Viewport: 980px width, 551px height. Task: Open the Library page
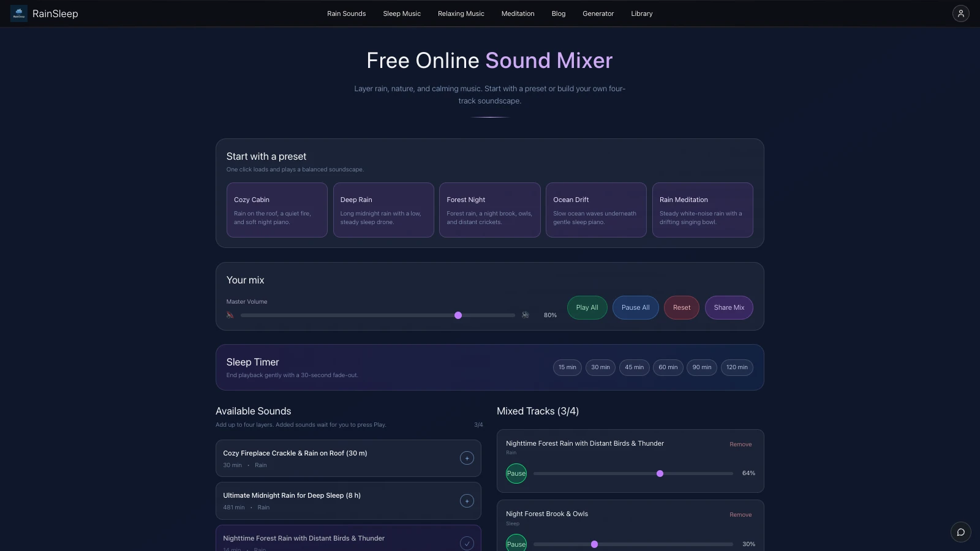pos(642,13)
